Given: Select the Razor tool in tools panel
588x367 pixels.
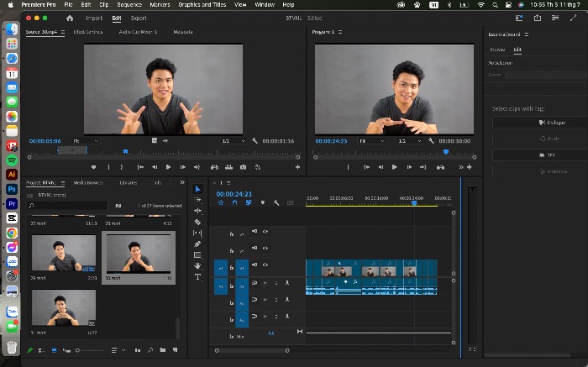Looking at the screenshot, I should click(197, 222).
